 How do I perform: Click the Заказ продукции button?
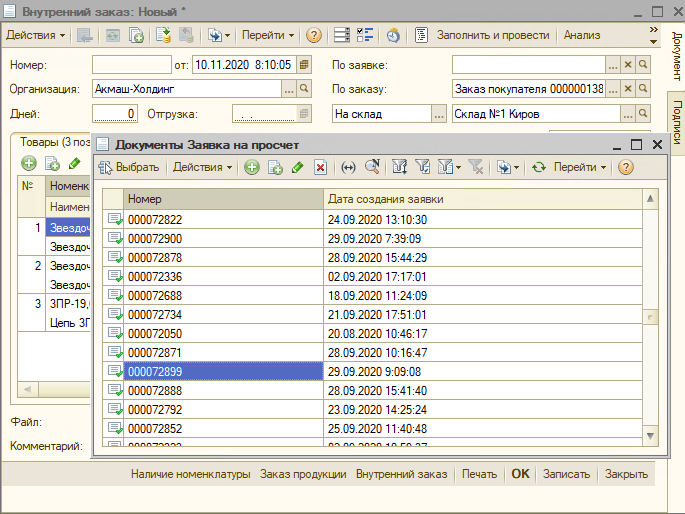(303, 474)
